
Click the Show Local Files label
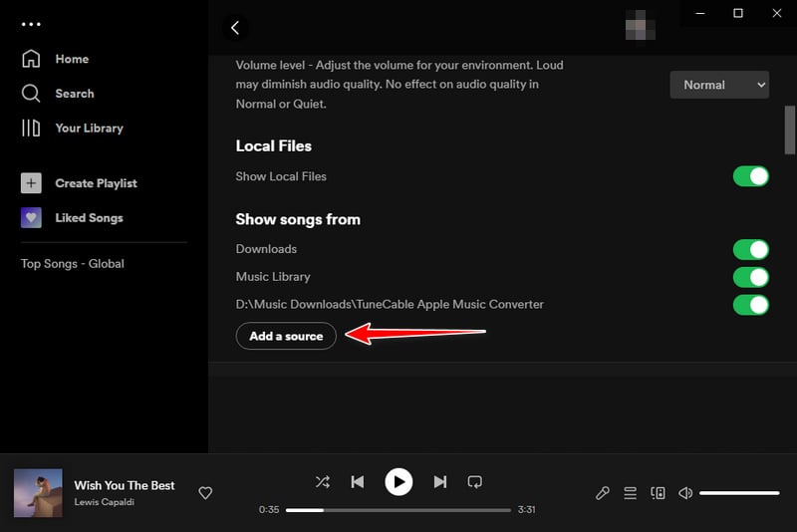[x=281, y=176]
